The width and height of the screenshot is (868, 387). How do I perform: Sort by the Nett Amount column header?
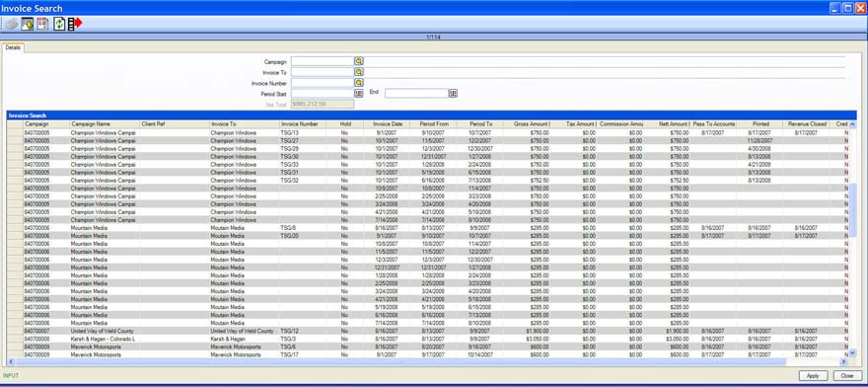(667, 124)
